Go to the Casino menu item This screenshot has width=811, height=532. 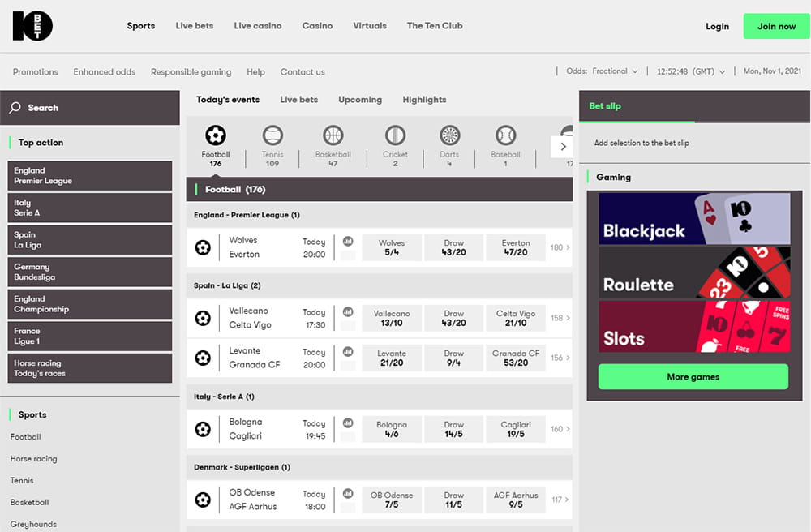[x=317, y=26]
